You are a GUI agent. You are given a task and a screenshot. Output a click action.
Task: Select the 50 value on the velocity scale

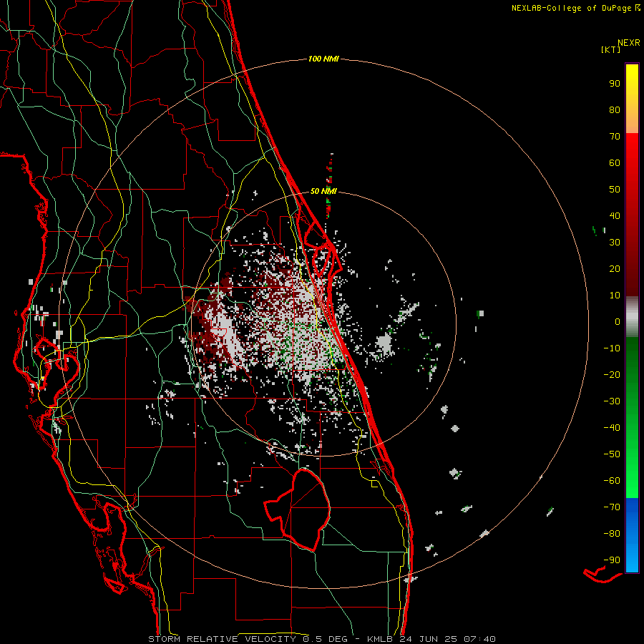tap(615, 190)
